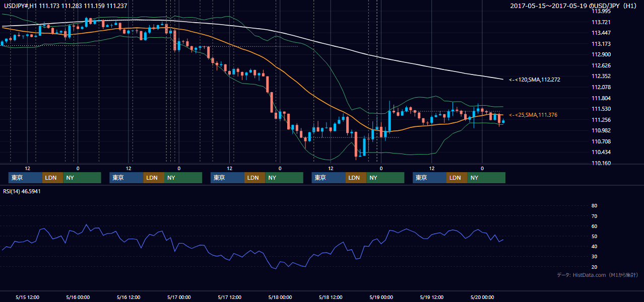Screen dimensions: 644x302
Task: Click the 113.995 price axis label
Action: point(601,11)
